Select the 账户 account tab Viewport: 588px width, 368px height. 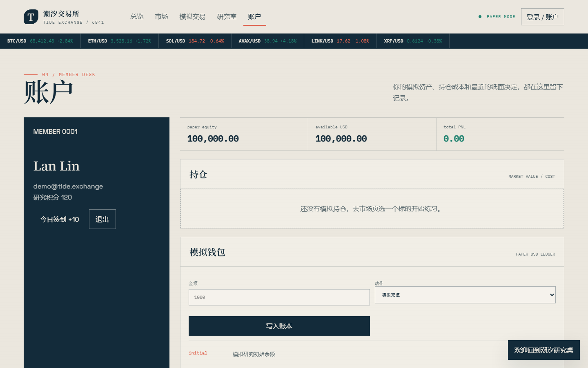[254, 16]
